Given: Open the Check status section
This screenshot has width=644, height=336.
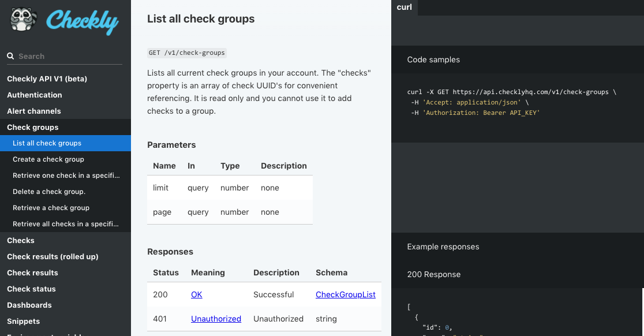Looking at the screenshot, I should pos(31,289).
